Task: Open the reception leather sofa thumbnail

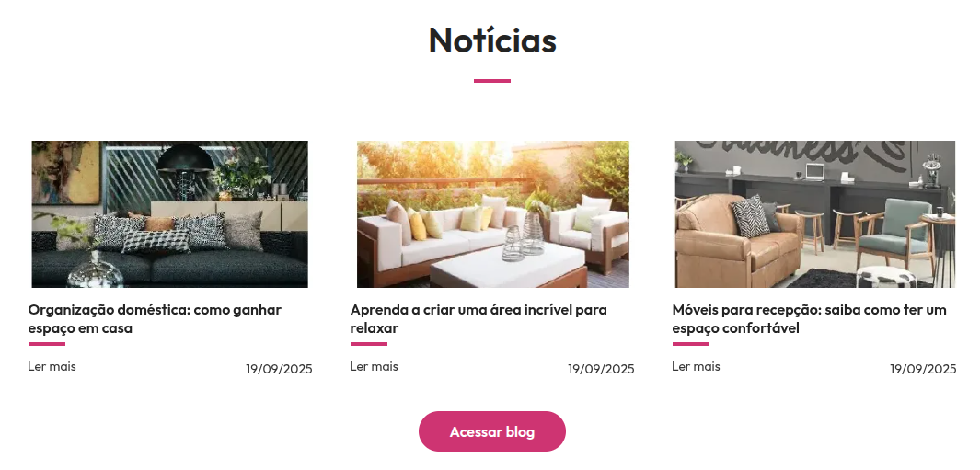Action: click(815, 213)
